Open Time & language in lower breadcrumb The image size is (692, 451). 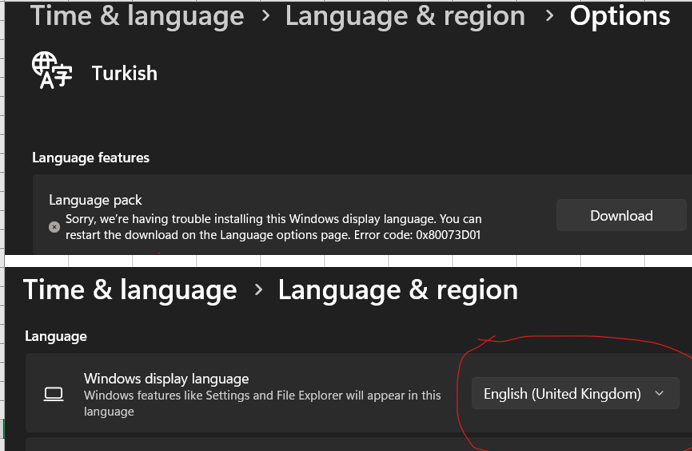click(x=130, y=290)
